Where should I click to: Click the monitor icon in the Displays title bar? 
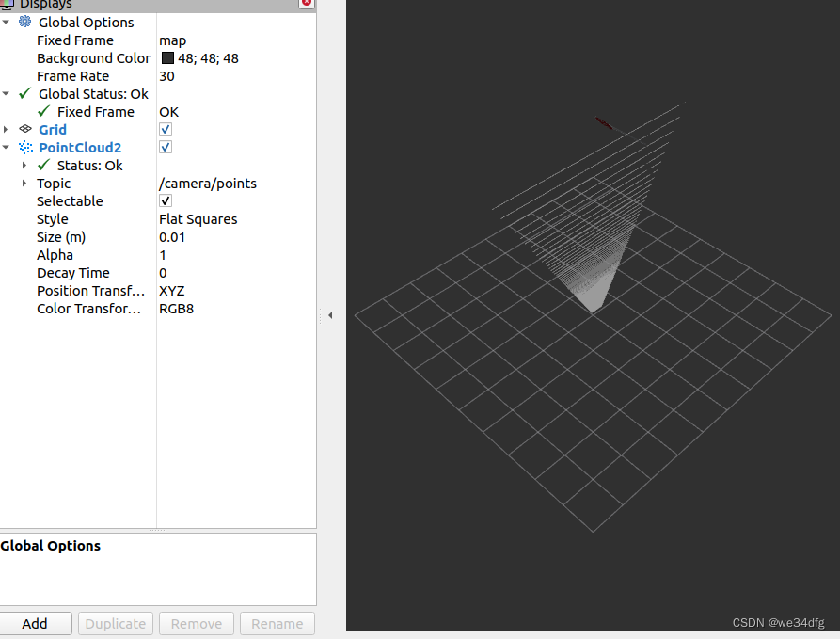8,5
